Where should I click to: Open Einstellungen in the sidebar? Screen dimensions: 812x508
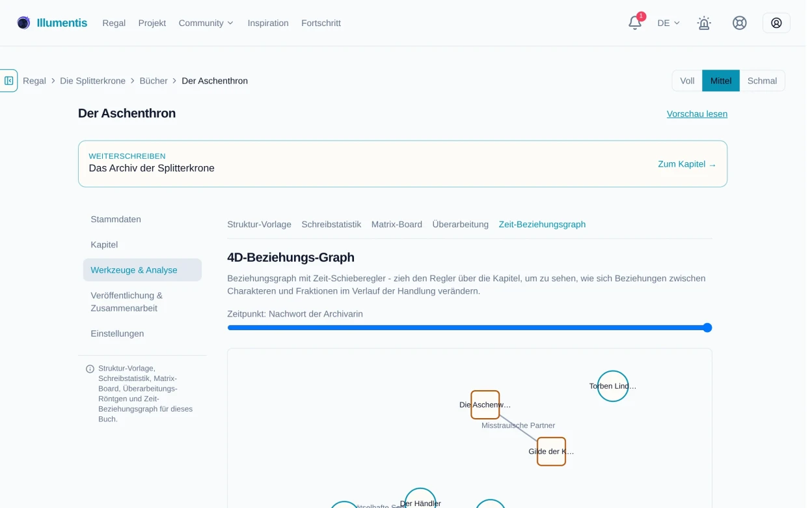point(142,333)
